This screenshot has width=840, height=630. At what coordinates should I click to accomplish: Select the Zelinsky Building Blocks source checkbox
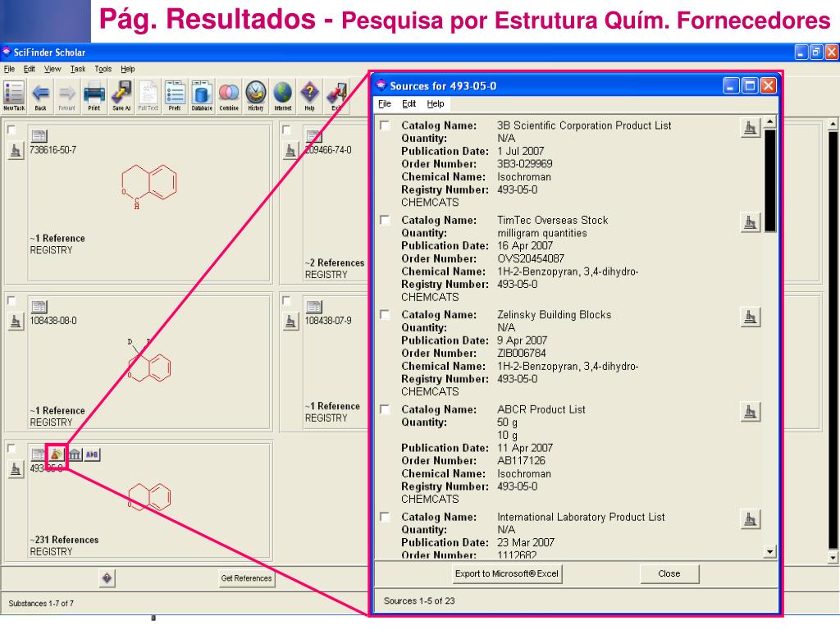(385, 314)
